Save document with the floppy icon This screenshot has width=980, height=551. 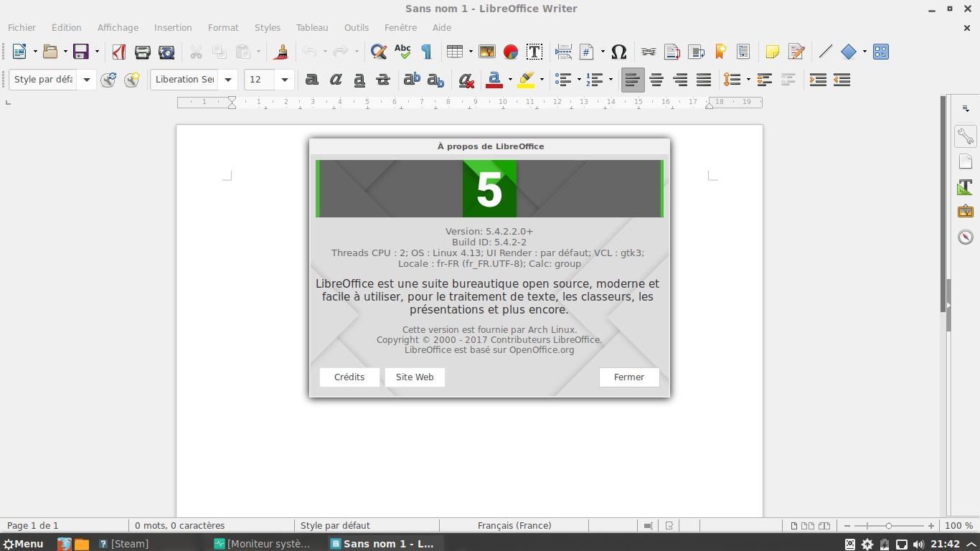click(80, 52)
